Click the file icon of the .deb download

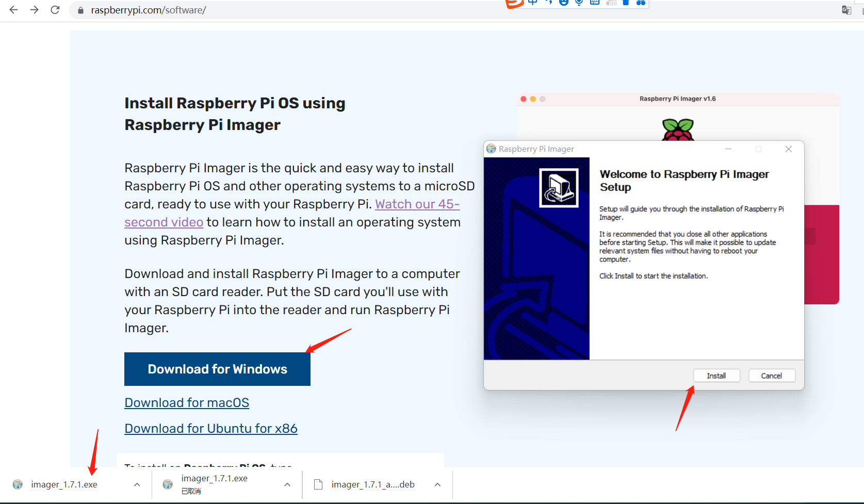click(x=318, y=484)
